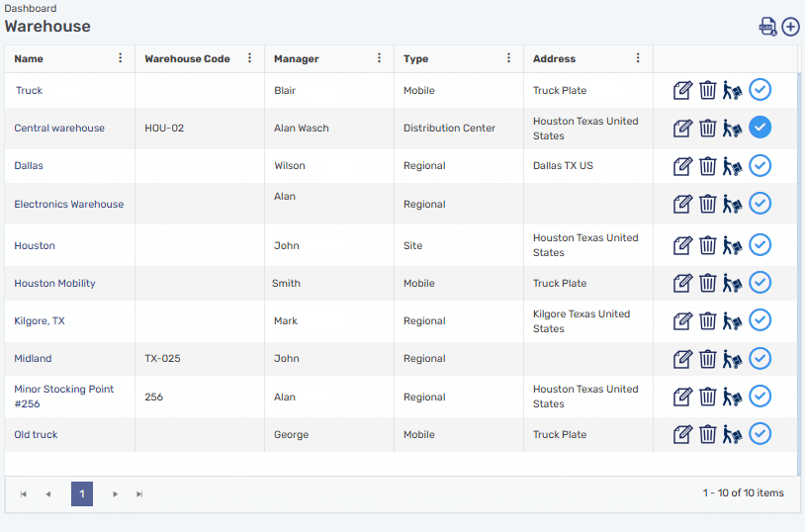The height and width of the screenshot is (532, 805).
Task: Open stock transfer for Midland
Action: [x=732, y=359]
